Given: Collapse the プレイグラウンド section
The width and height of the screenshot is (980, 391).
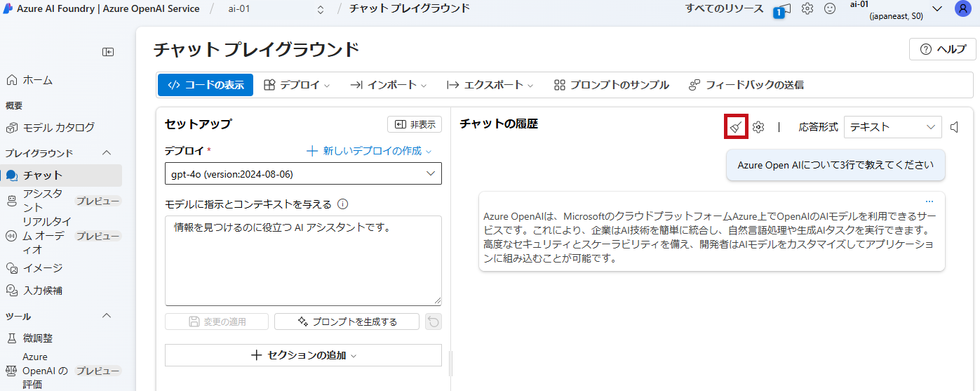Looking at the screenshot, I should pos(107,153).
